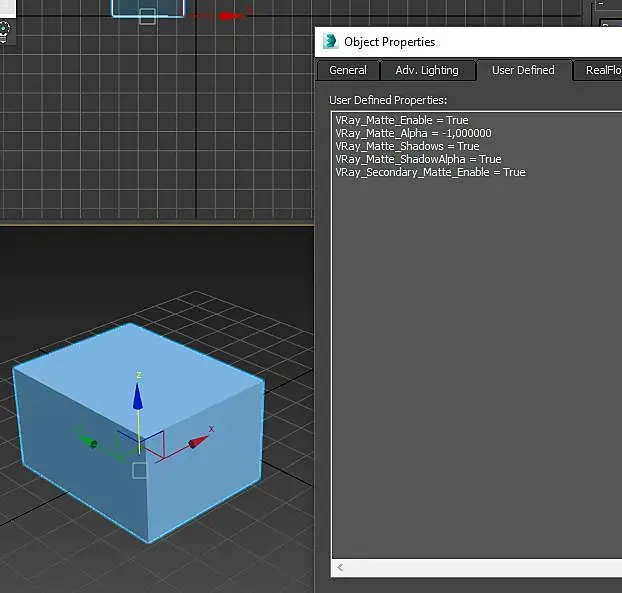Click the VRay_Matte_Enable = True line
This screenshot has width=622, height=593.
pos(402,120)
